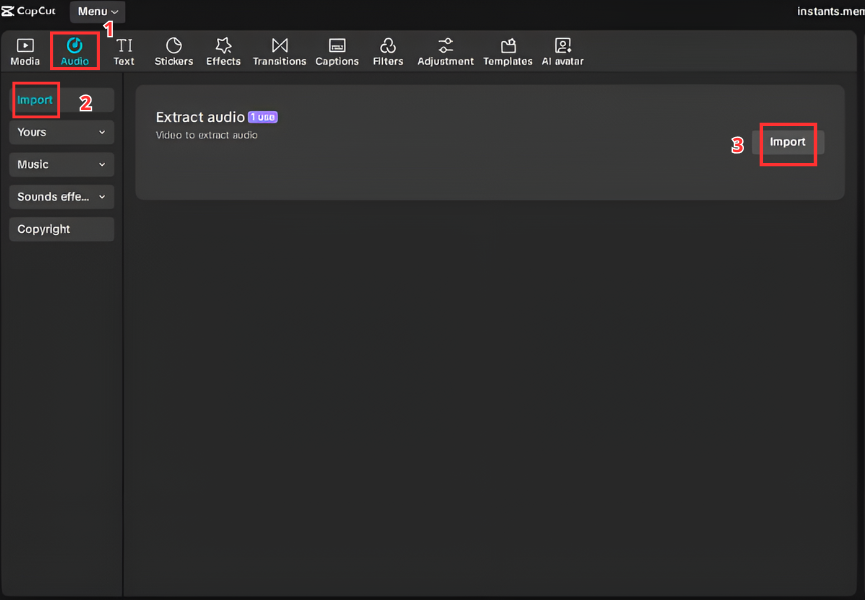Expand the Sounds effects category
865x600 pixels.
pyautogui.click(x=62, y=197)
